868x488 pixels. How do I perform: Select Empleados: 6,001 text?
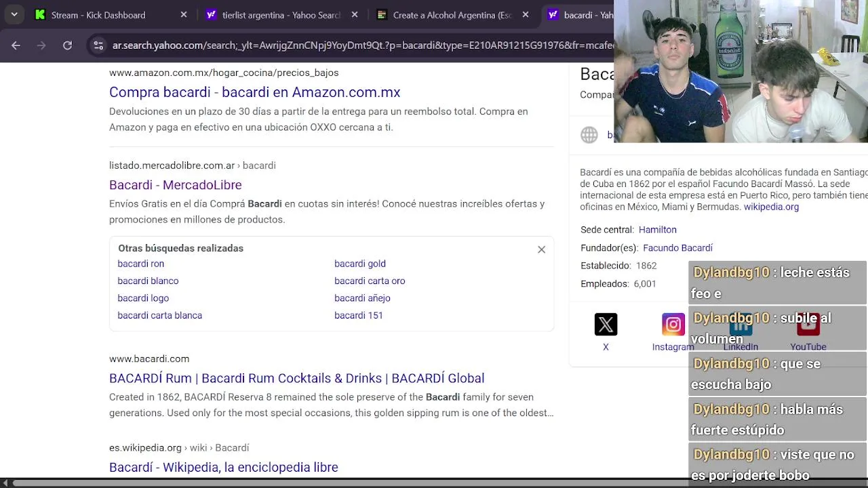(618, 284)
